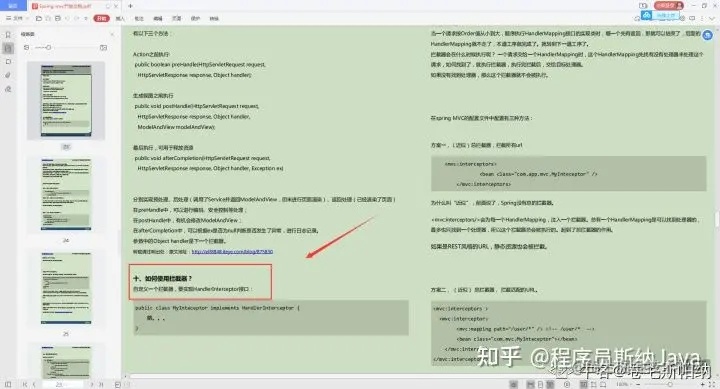Go to the first page button
The height and width of the screenshot is (389, 720).
coord(25,384)
